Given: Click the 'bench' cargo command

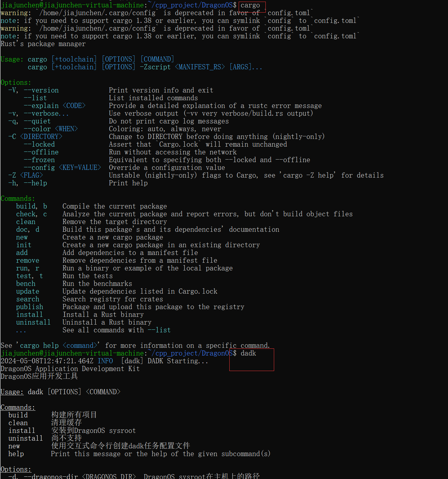Looking at the screenshot, I should coord(26,284).
